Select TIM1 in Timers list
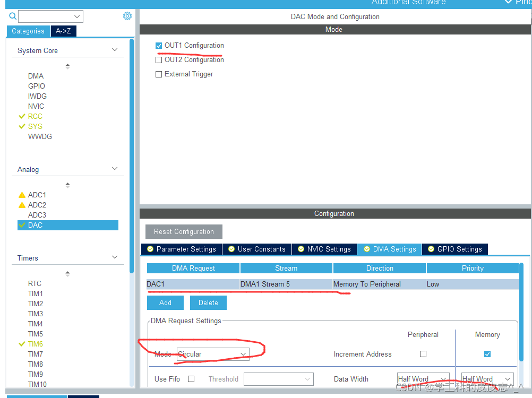This screenshot has height=398, width=532. 35,293
